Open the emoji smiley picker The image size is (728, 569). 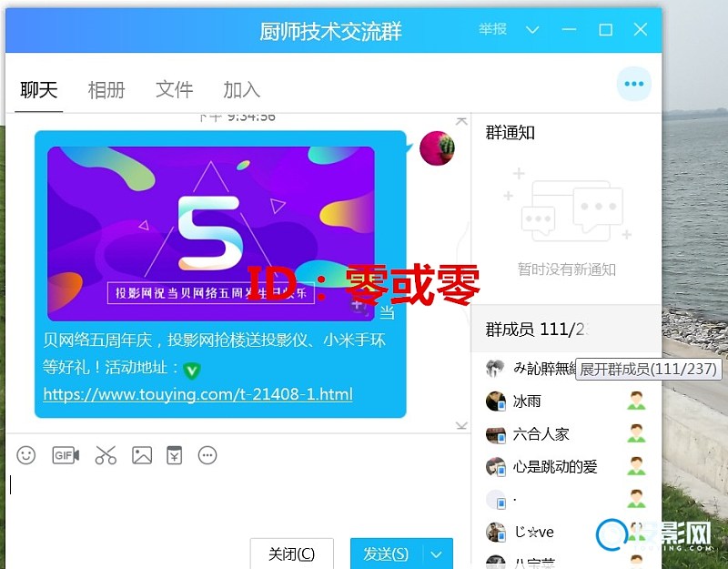(x=26, y=455)
